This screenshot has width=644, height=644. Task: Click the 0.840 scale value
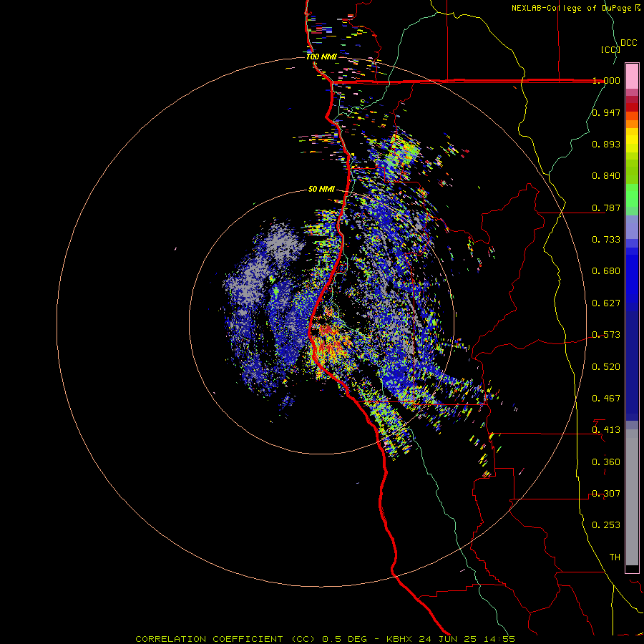(606, 176)
